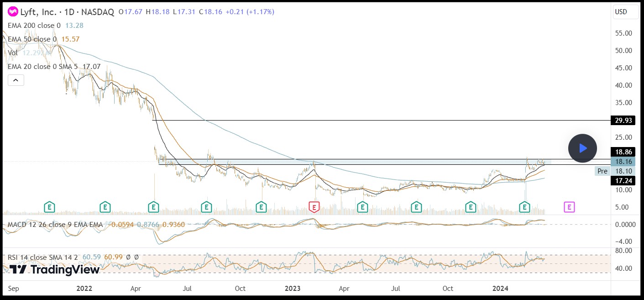The height and width of the screenshot is (300, 644).
Task: Click the purple upcoming earnings E marker
Action: [569, 207]
